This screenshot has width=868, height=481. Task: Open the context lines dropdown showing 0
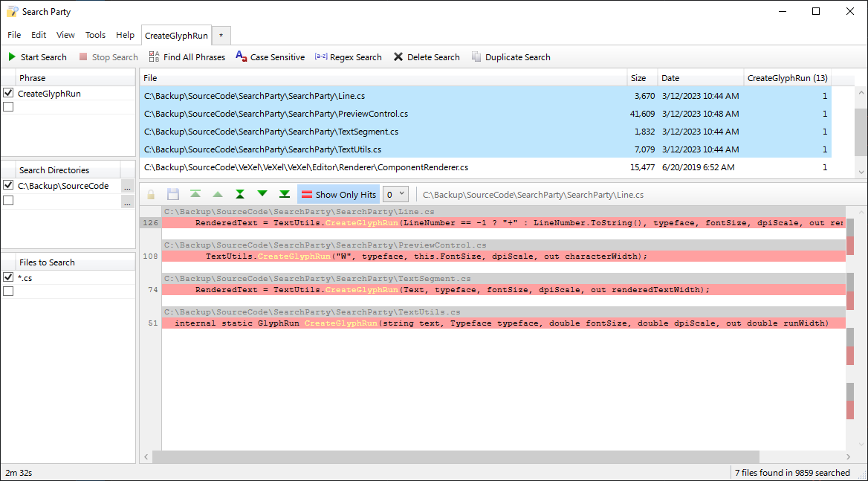pos(396,194)
